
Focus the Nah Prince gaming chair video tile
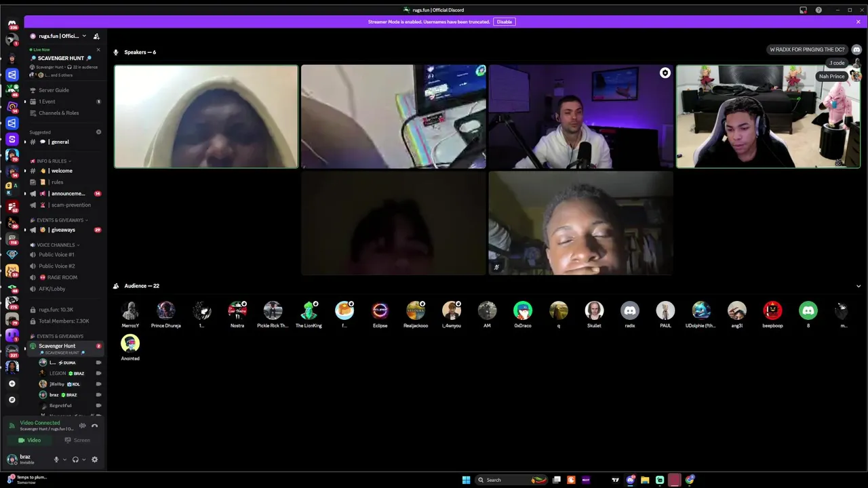point(768,117)
